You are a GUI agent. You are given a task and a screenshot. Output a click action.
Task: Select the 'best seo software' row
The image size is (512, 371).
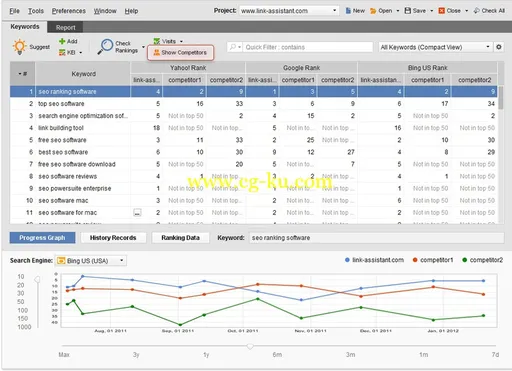coord(254,152)
